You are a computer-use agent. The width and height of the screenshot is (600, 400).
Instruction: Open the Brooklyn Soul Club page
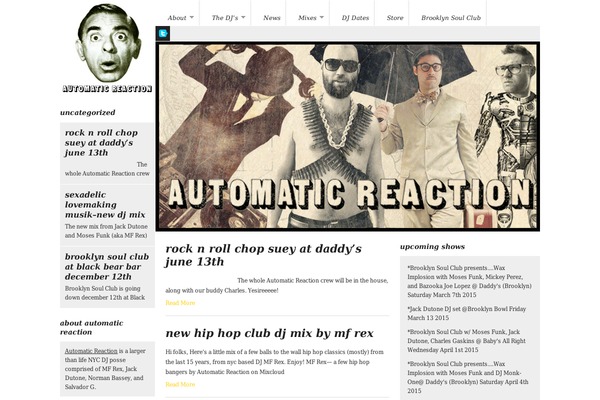[451, 18]
